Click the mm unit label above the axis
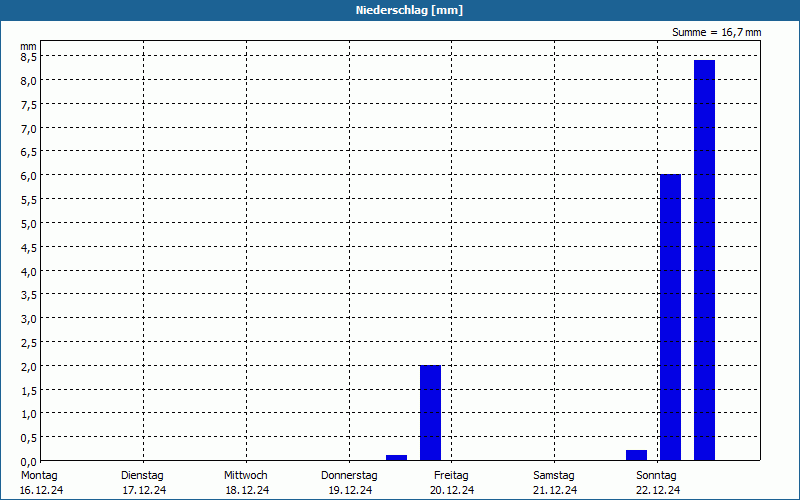 pyautogui.click(x=29, y=46)
